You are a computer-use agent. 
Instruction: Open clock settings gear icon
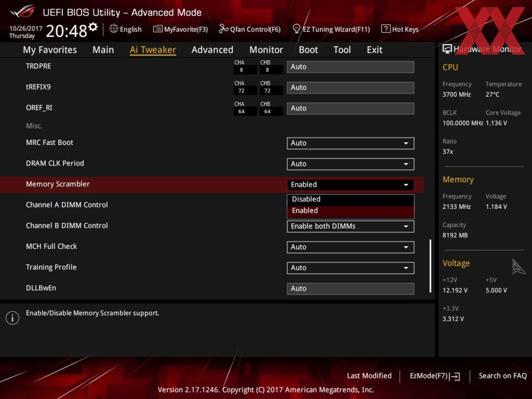pos(93,27)
